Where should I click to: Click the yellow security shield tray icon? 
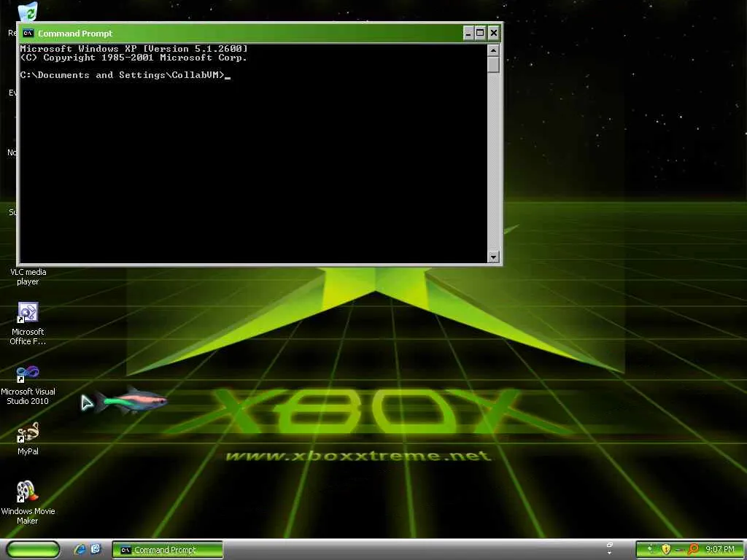coord(666,550)
